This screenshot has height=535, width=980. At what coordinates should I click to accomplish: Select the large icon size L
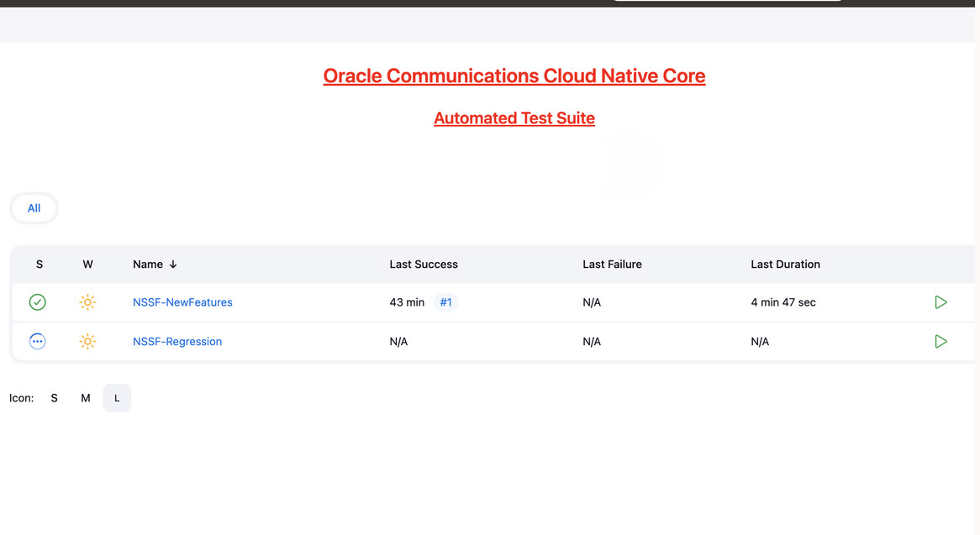(x=117, y=397)
